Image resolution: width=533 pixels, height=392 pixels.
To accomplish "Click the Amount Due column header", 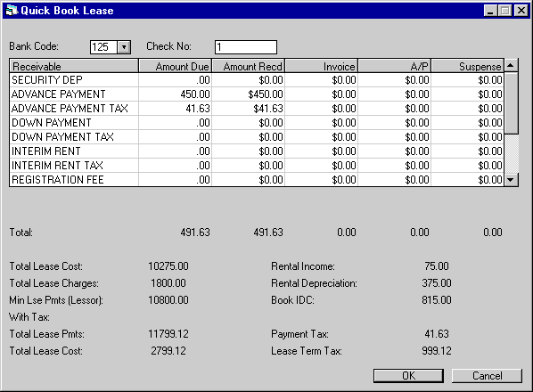I will pyautogui.click(x=176, y=66).
